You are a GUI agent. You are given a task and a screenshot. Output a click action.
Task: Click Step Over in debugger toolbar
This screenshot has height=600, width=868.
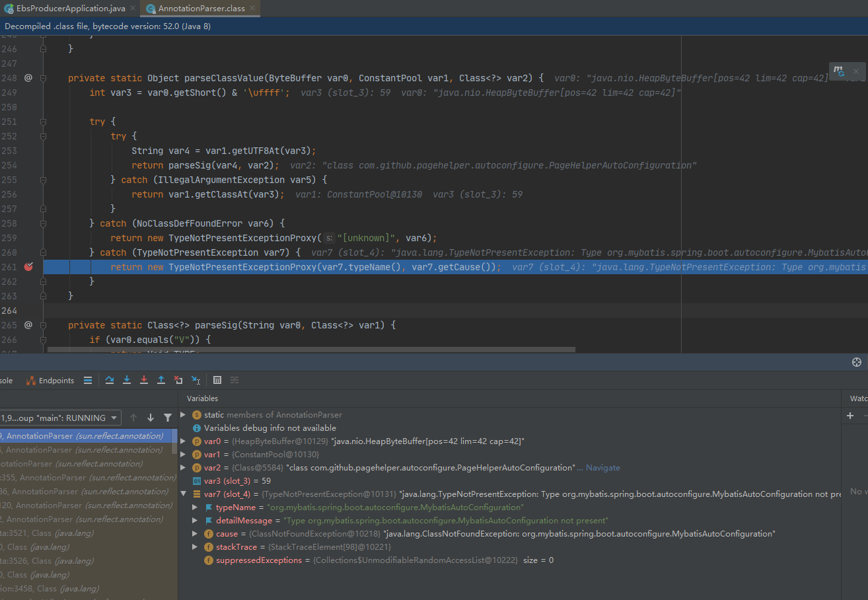coord(110,380)
